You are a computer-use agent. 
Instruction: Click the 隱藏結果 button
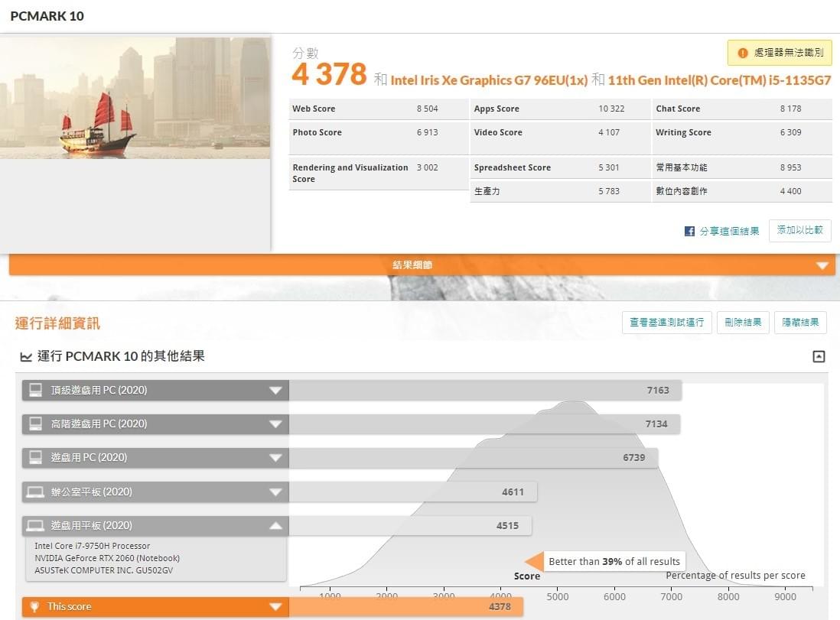pyautogui.click(x=800, y=323)
